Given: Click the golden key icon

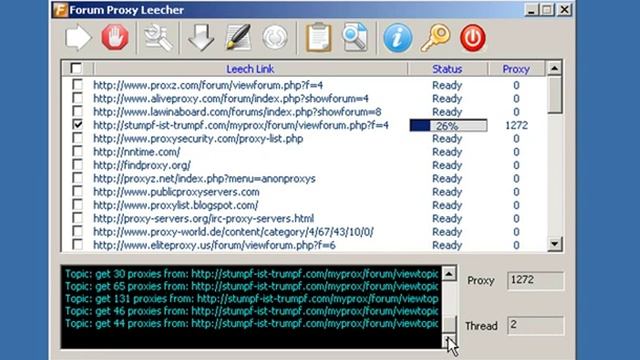Looking at the screenshot, I should 436,38.
